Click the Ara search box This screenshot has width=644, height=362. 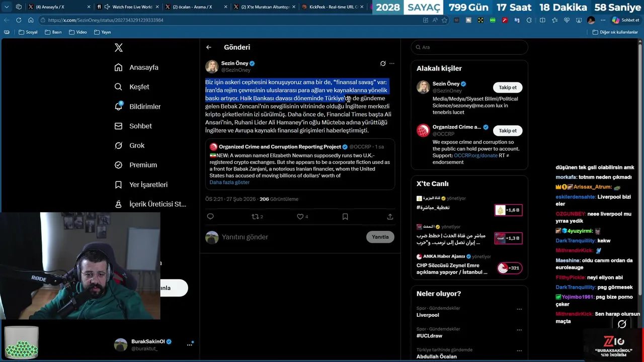pos(469,47)
